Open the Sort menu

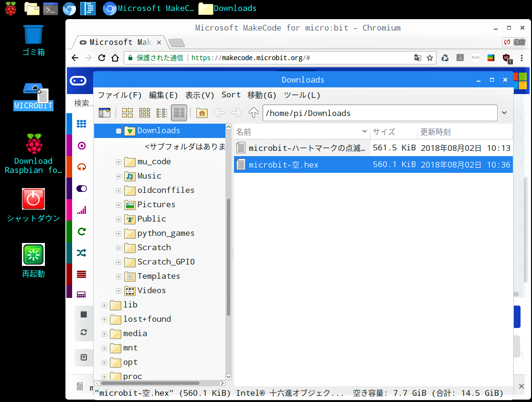[231, 95]
